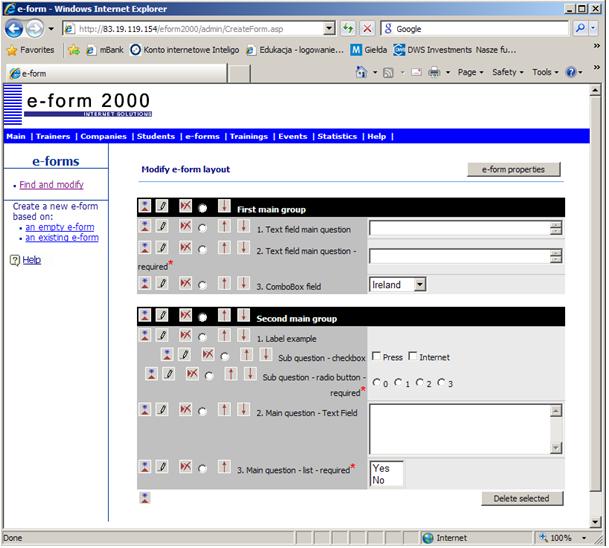Click the insert icon below the form table
Viewport: 609px width, 548px height.
145,499
